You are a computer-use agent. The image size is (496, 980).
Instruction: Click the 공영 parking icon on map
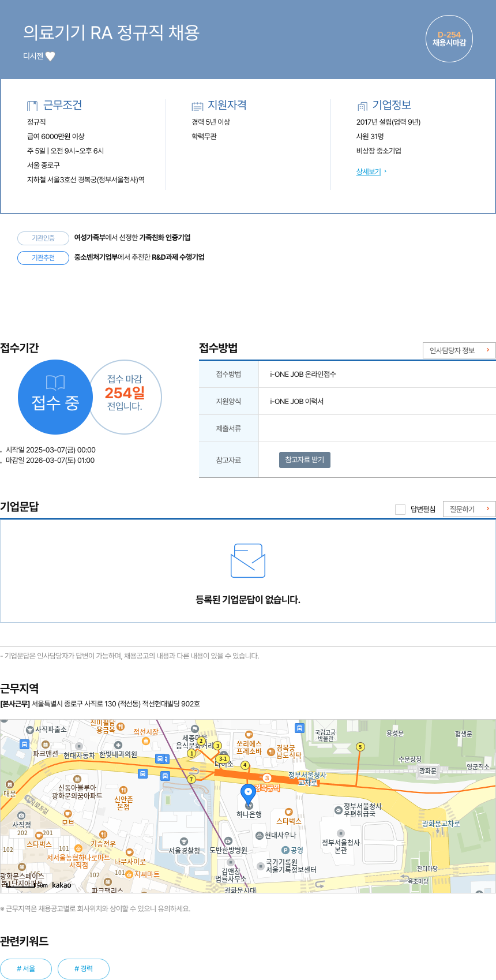point(285,850)
